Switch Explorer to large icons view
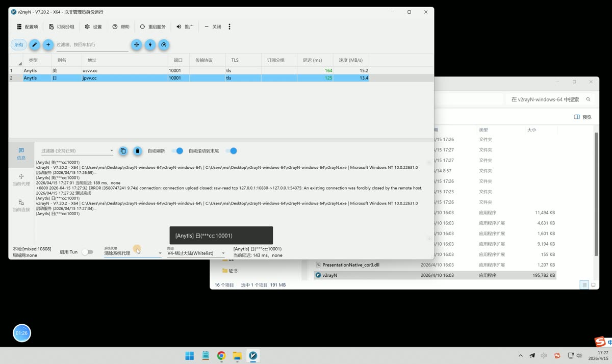612x364 pixels. [593, 285]
